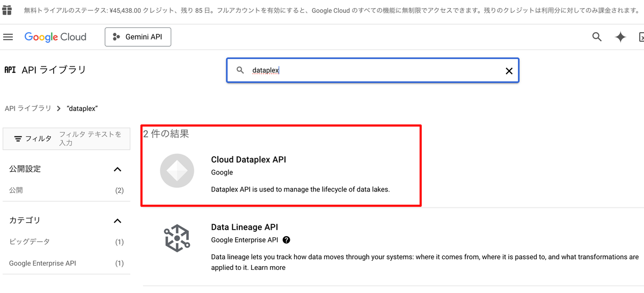Focus the フィルタ テキストを入力 field
644x293 pixels.
click(x=92, y=138)
